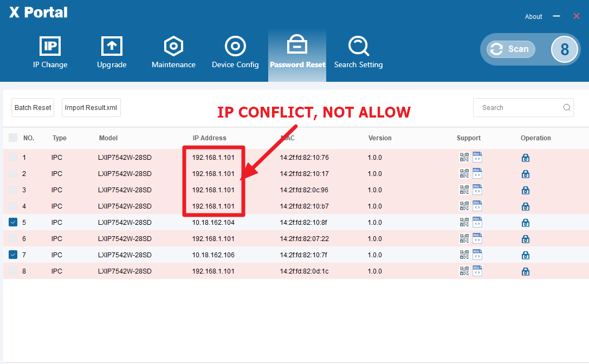The height and width of the screenshot is (364, 589).
Task: Click the lock reset icon for device 5
Action: click(525, 223)
